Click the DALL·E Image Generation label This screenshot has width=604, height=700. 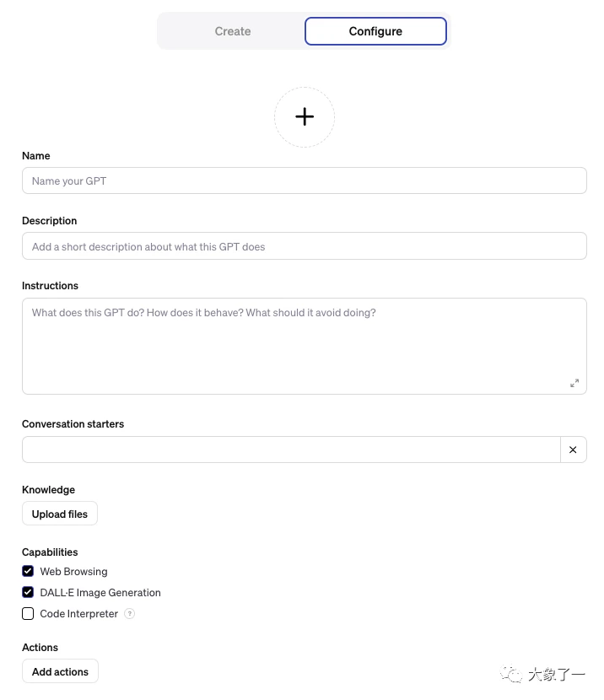[x=100, y=592]
